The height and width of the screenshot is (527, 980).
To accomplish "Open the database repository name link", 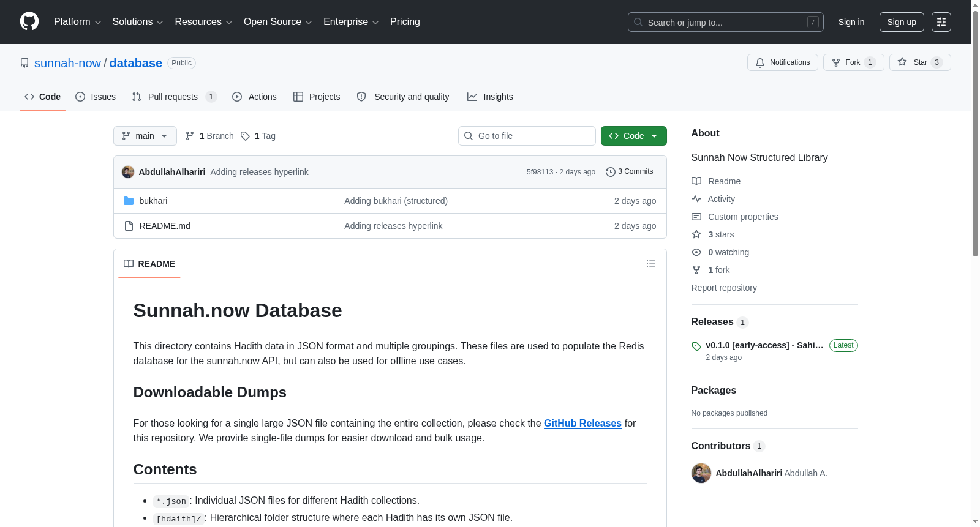I will click(136, 63).
